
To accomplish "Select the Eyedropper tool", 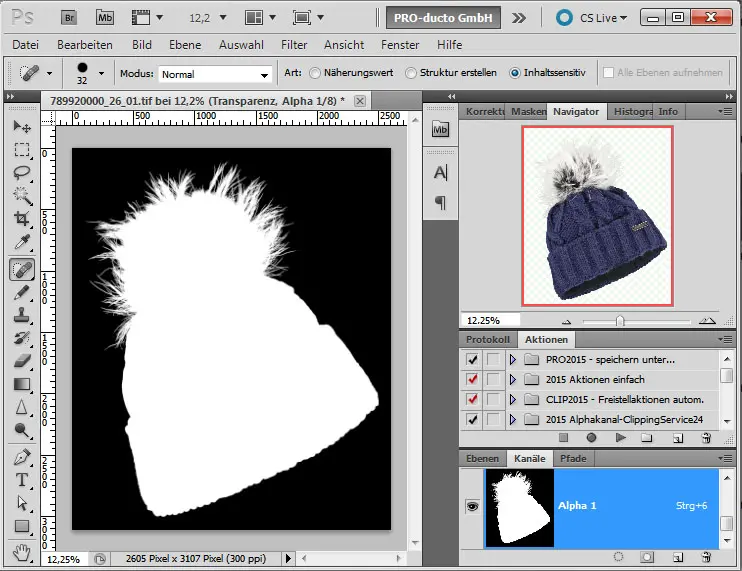I will [22, 243].
